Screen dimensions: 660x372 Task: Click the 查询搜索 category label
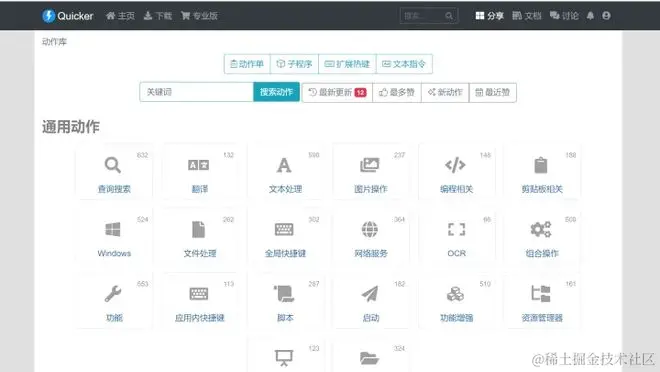click(x=114, y=189)
